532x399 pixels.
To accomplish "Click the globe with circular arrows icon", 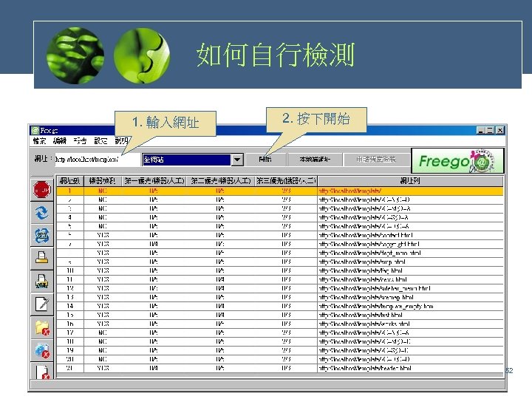I will 42,236.
